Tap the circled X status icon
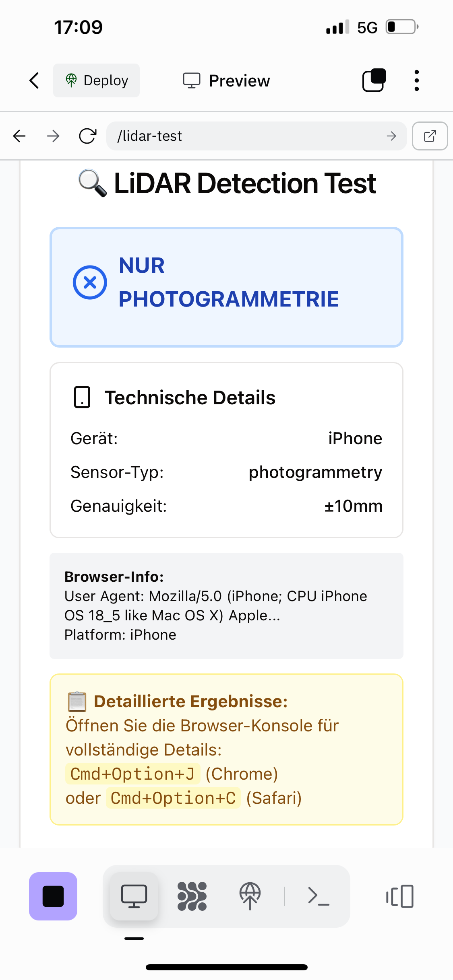This screenshot has height=980, width=453. pyautogui.click(x=90, y=282)
